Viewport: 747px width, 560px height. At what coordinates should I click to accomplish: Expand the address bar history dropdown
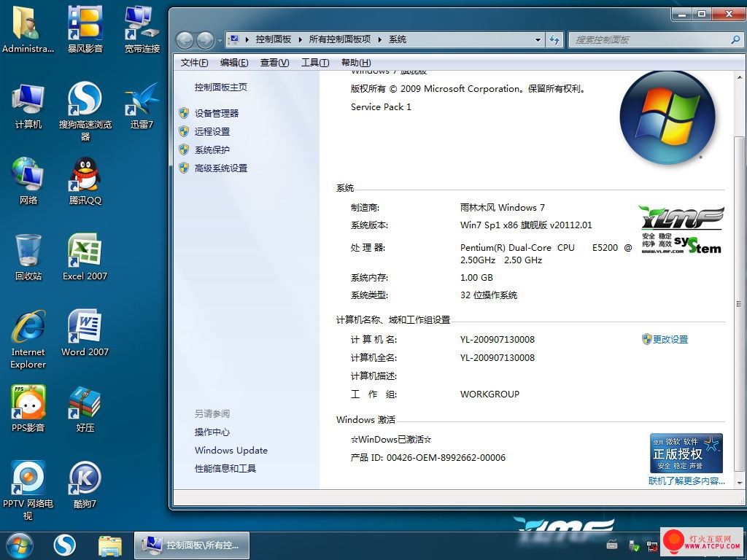pos(538,39)
